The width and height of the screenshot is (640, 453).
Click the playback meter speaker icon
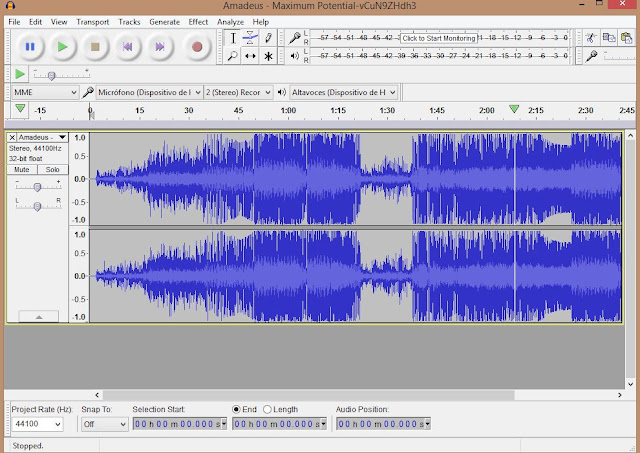294,56
